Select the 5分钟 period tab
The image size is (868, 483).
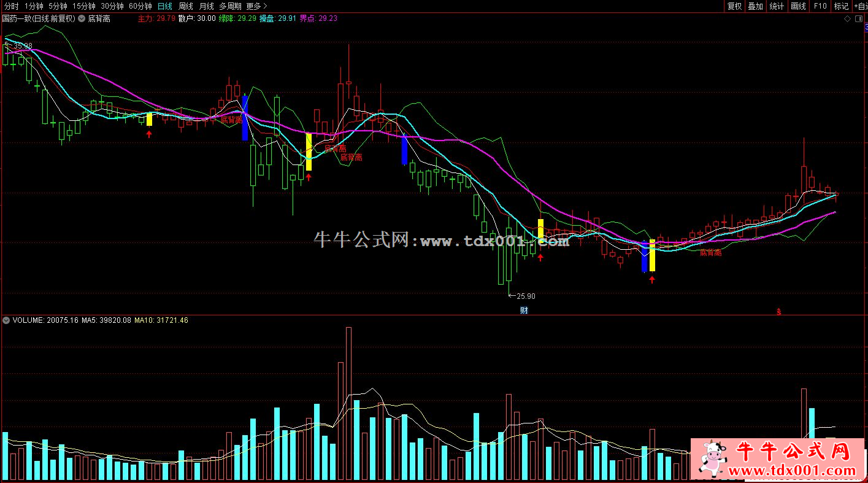coord(58,6)
